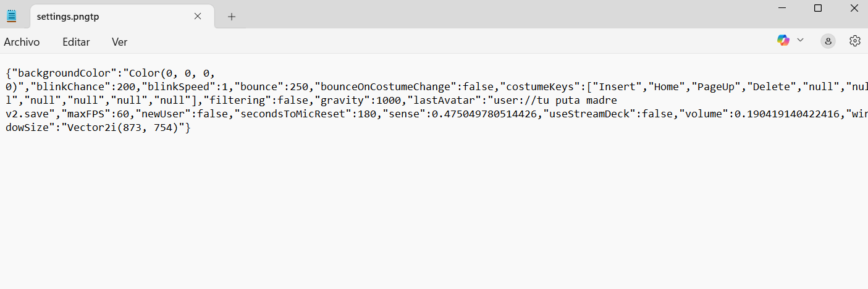Open the account profile icon
Viewport: 868px width, 289px height.
tap(828, 41)
